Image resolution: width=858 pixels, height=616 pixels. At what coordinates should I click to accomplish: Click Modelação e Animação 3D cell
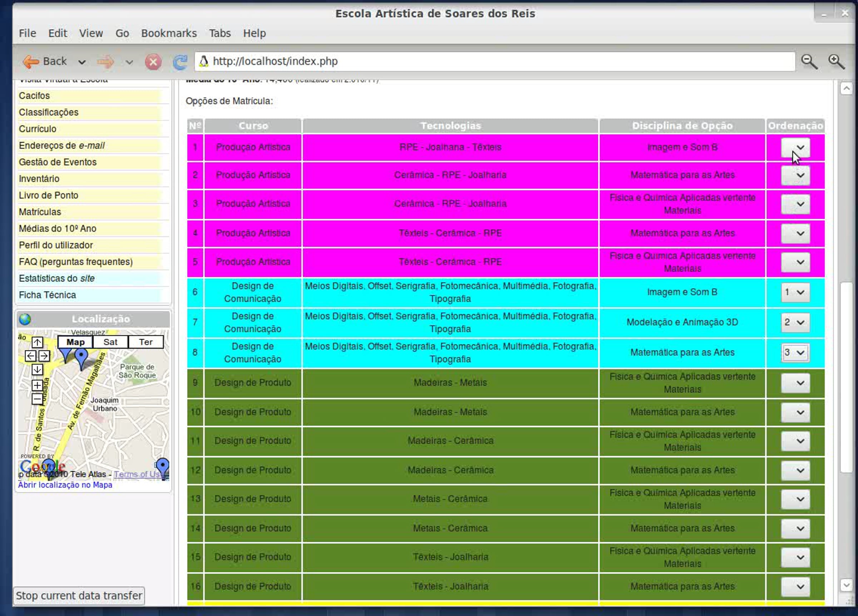click(x=682, y=323)
